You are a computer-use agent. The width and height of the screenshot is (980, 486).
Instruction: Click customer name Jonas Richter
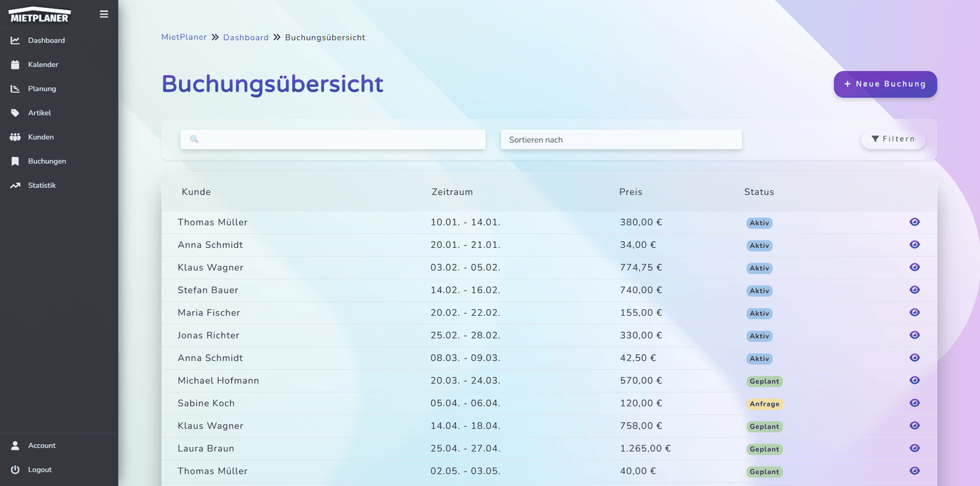click(208, 335)
